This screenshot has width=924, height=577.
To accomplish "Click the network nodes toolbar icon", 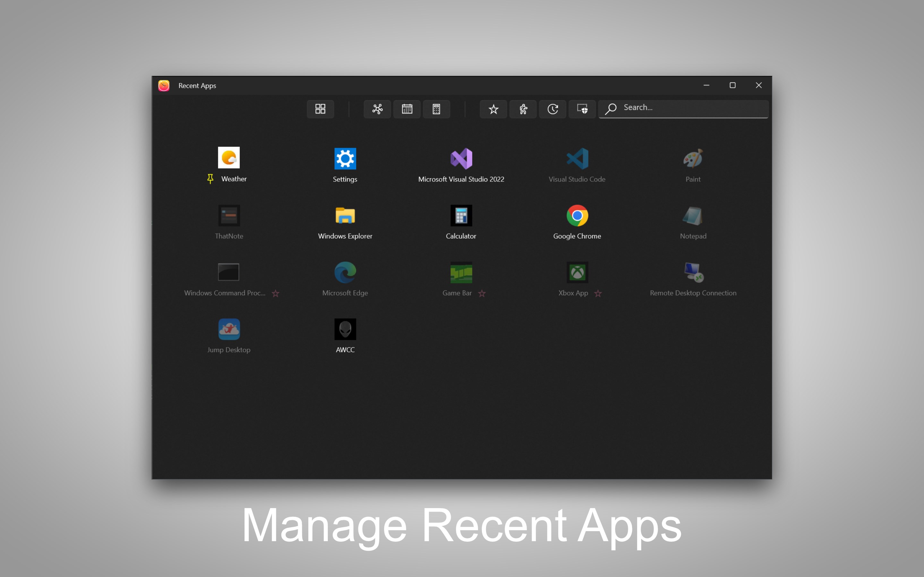I will 377,109.
